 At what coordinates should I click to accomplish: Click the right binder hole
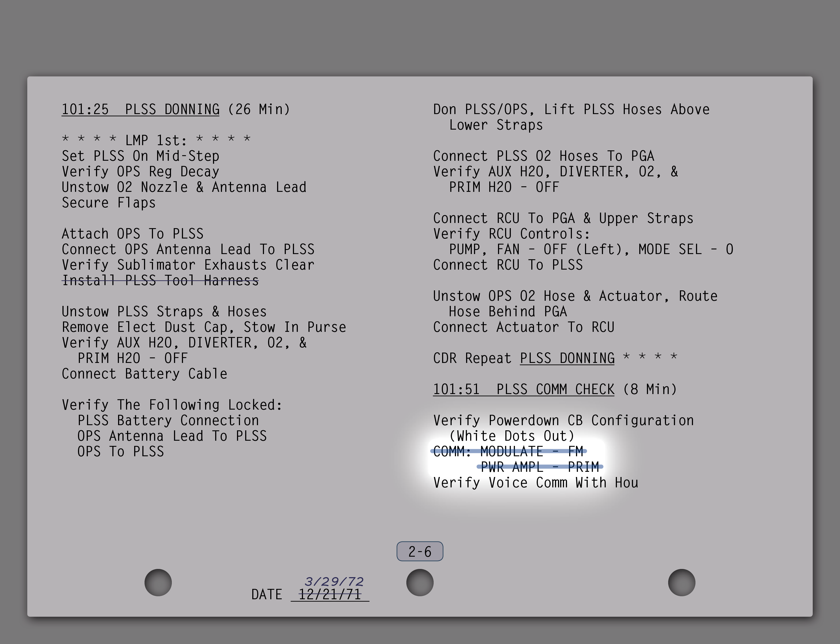click(682, 582)
